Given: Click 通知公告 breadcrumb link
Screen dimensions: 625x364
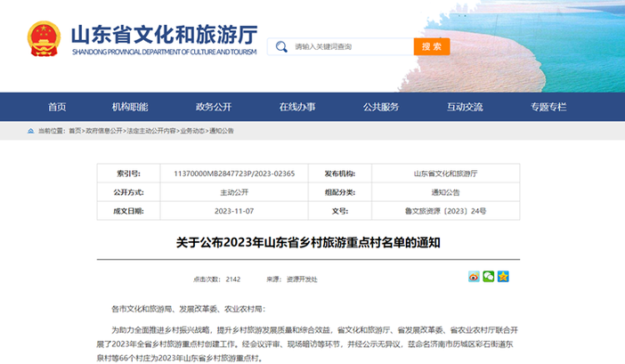Looking at the screenshot, I should pos(222,131).
